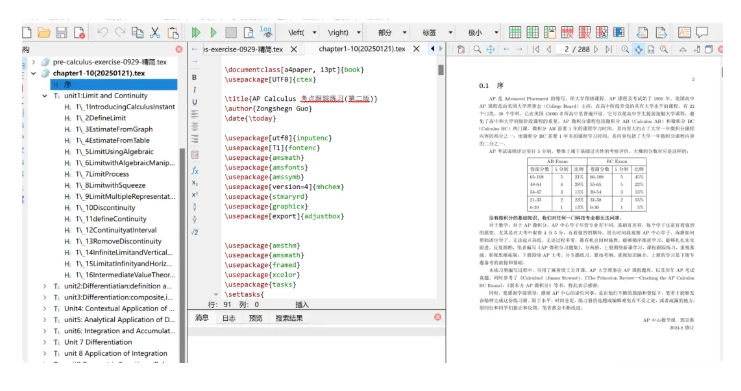Open the 预览 preview tab
Image resolution: width=741 pixels, height=391 pixels.
point(256,318)
